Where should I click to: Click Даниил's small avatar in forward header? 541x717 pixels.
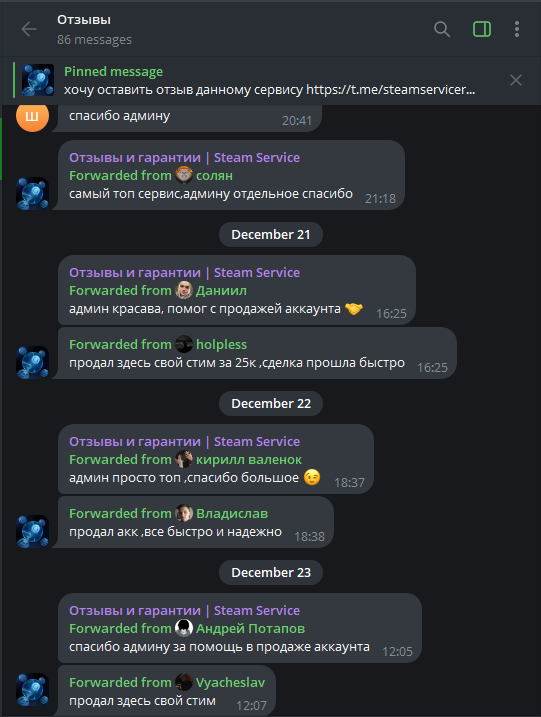point(184,290)
